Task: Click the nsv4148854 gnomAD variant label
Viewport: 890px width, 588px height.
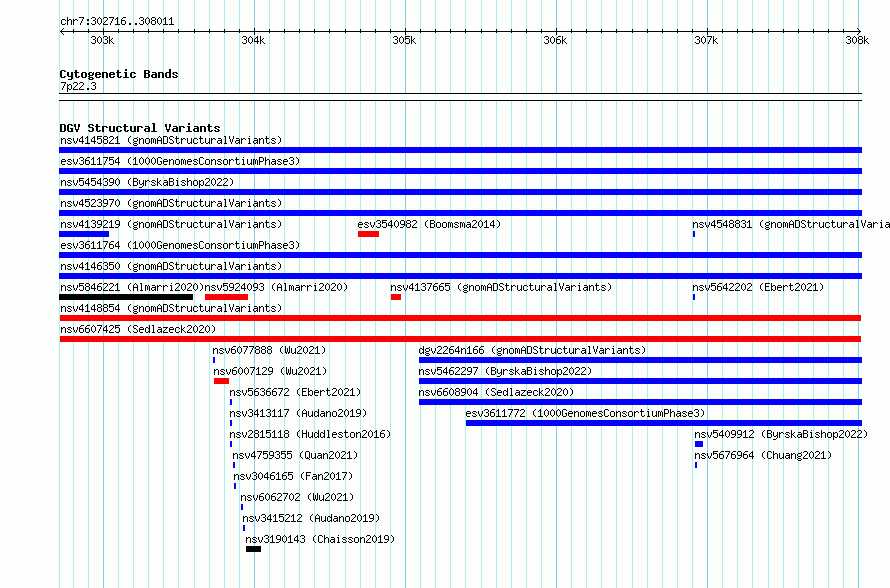Action: click(x=171, y=308)
